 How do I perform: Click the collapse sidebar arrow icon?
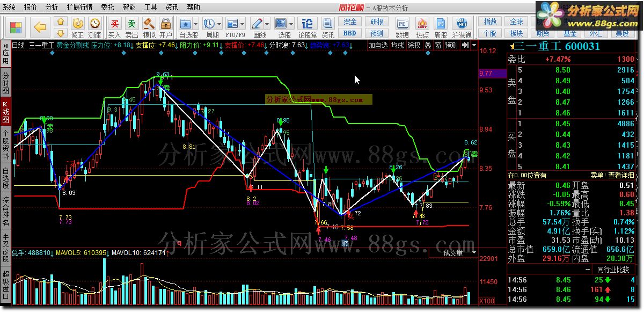coord(6,45)
